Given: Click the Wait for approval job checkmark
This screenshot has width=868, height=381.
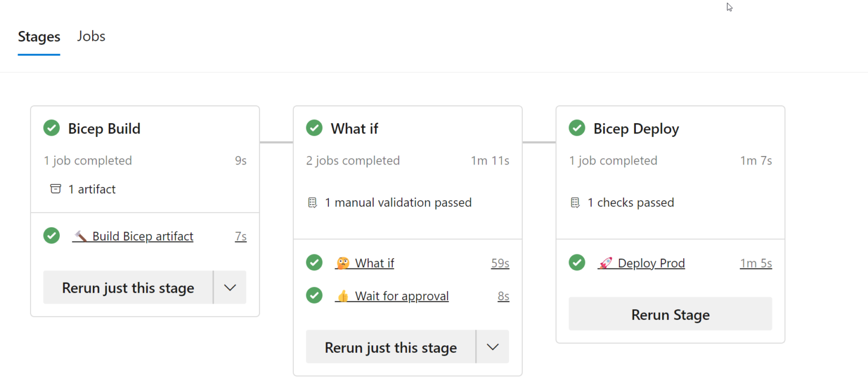Looking at the screenshot, I should (x=314, y=296).
